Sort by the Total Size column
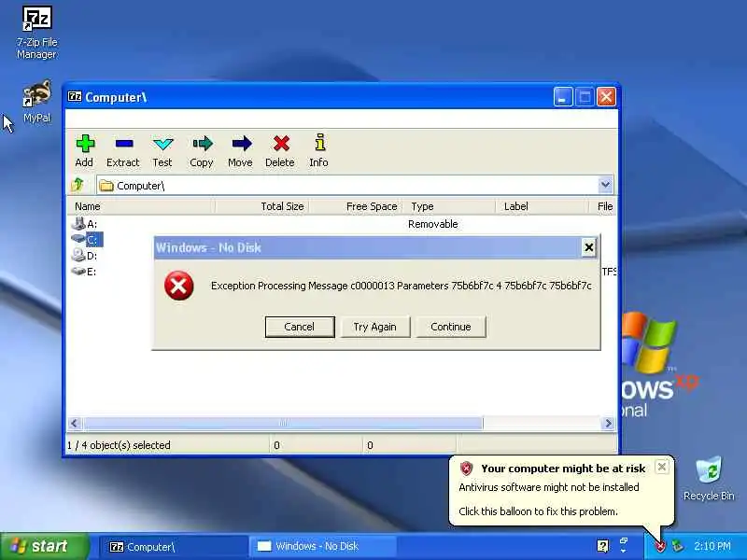 click(261, 206)
